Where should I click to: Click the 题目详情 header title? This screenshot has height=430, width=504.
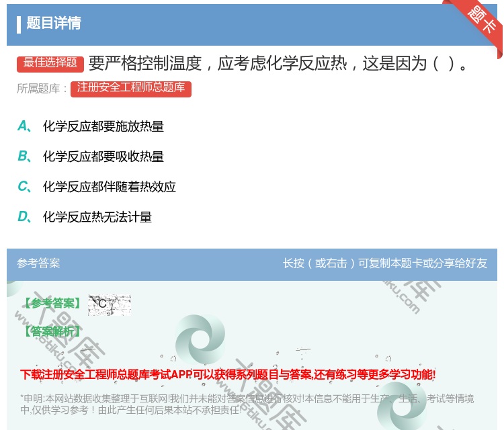pos(54,23)
